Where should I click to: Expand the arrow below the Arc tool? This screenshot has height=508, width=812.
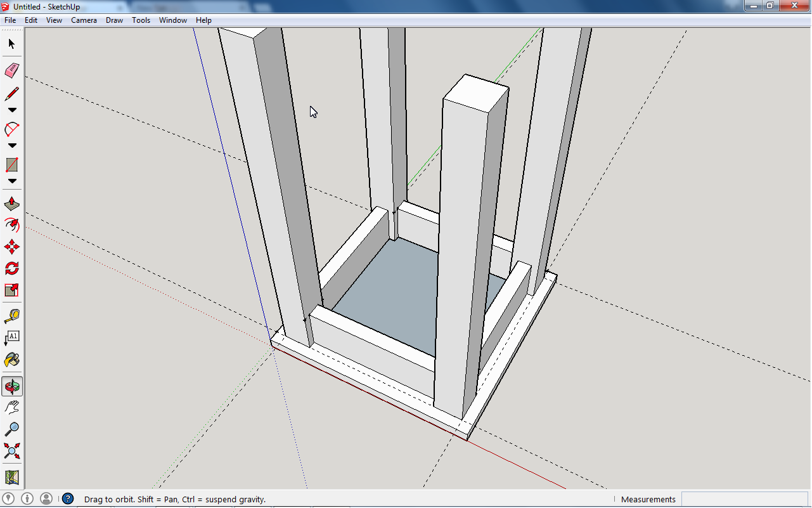click(12, 146)
